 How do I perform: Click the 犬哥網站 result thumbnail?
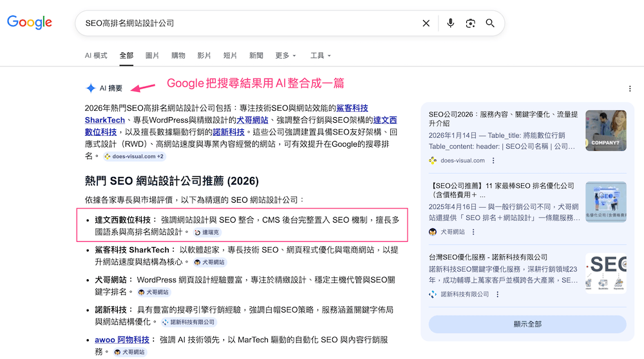[x=606, y=202]
